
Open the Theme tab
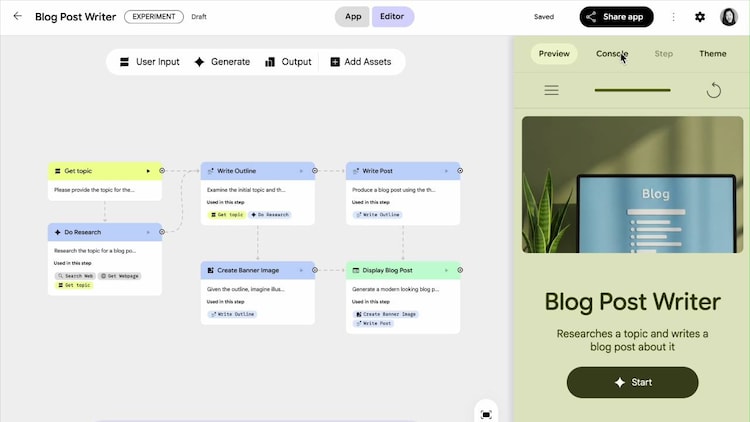712,54
